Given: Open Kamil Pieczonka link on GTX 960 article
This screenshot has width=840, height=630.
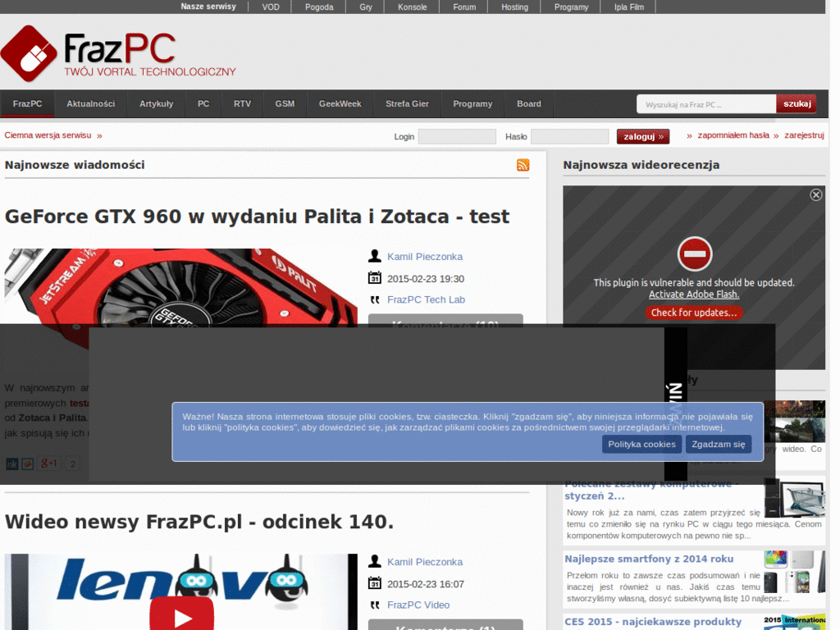Looking at the screenshot, I should [425, 257].
